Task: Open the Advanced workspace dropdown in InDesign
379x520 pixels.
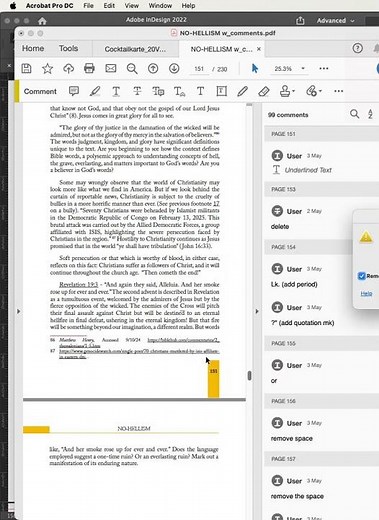Action: point(335,21)
